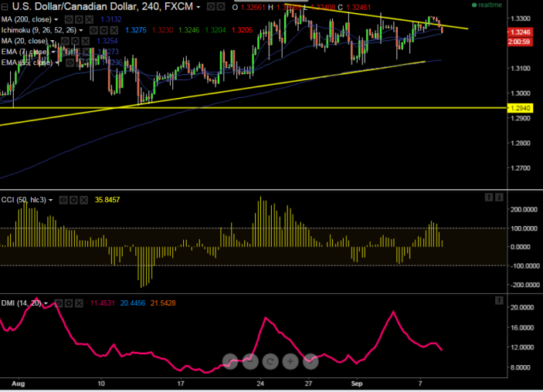The image size is (543, 392).
Task: Open settings for MA (200, close)
Action: pos(79,19)
